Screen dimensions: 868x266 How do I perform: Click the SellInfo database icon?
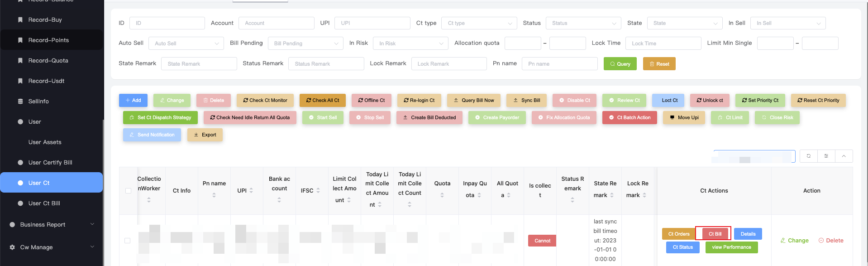point(20,102)
